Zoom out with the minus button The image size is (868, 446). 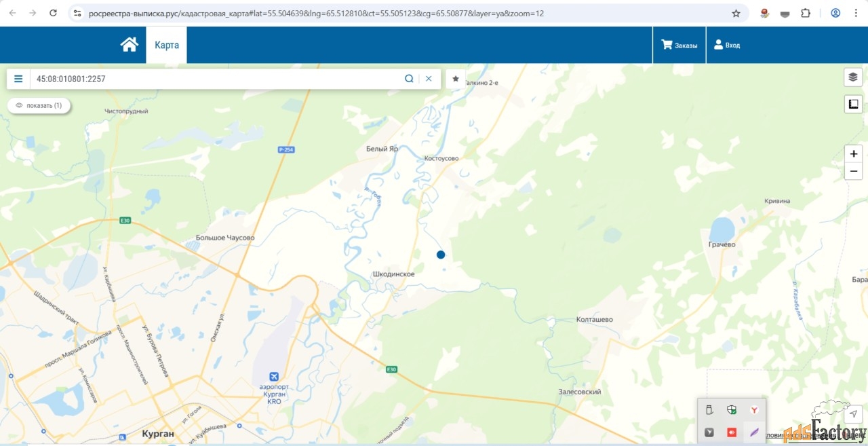[x=853, y=171]
